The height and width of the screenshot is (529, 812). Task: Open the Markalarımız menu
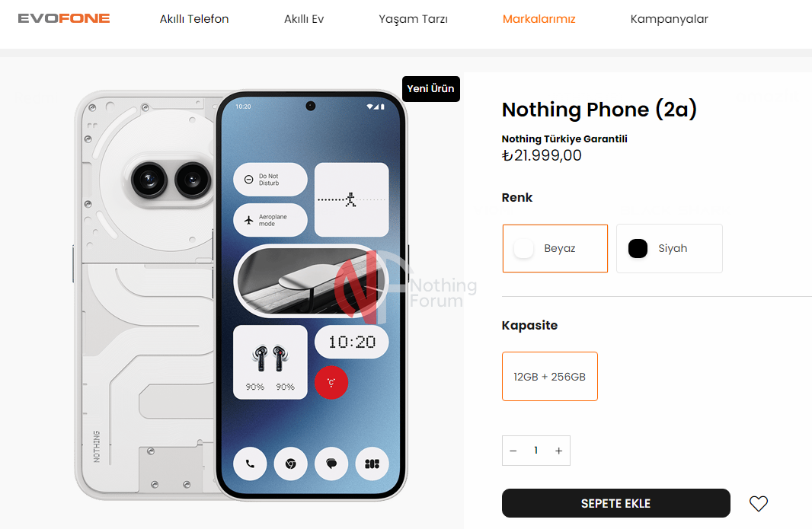pos(539,19)
